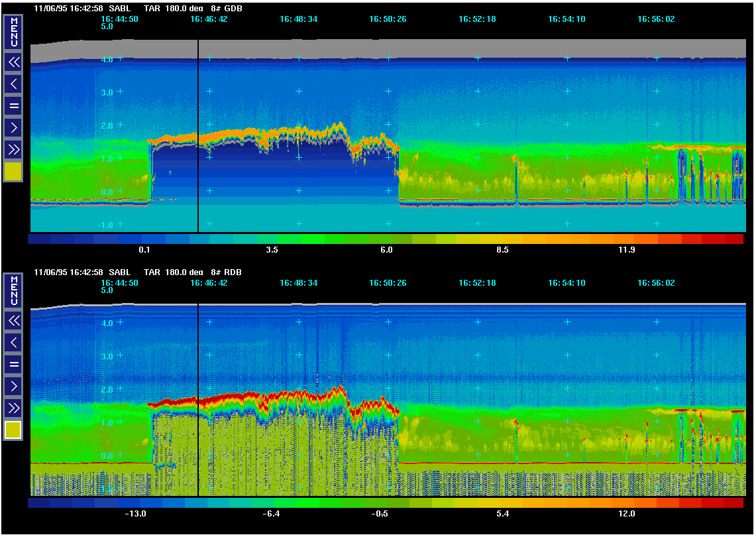Click the 16:56:02 time label in the top panel

click(656, 19)
